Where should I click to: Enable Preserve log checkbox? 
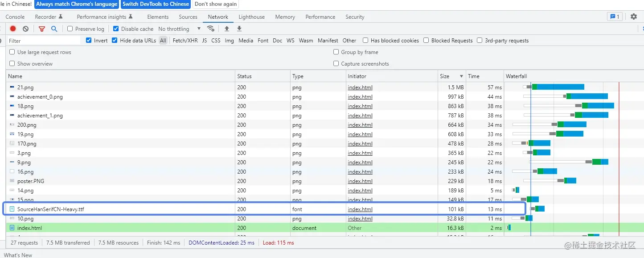tap(70, 29)
